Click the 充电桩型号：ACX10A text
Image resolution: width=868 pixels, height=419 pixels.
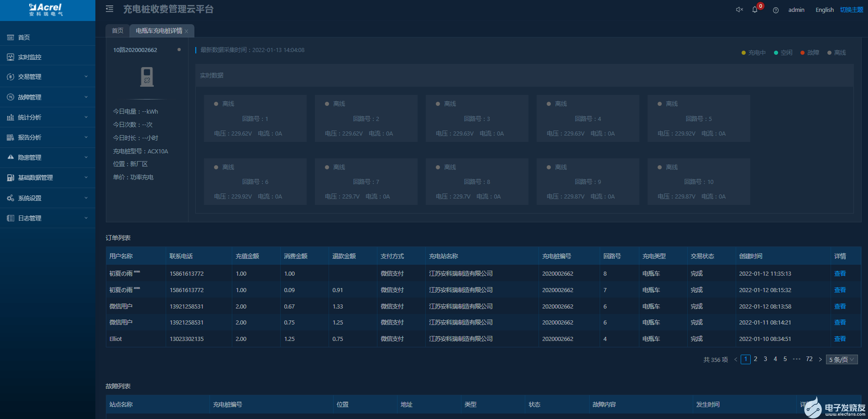point(141,151)
